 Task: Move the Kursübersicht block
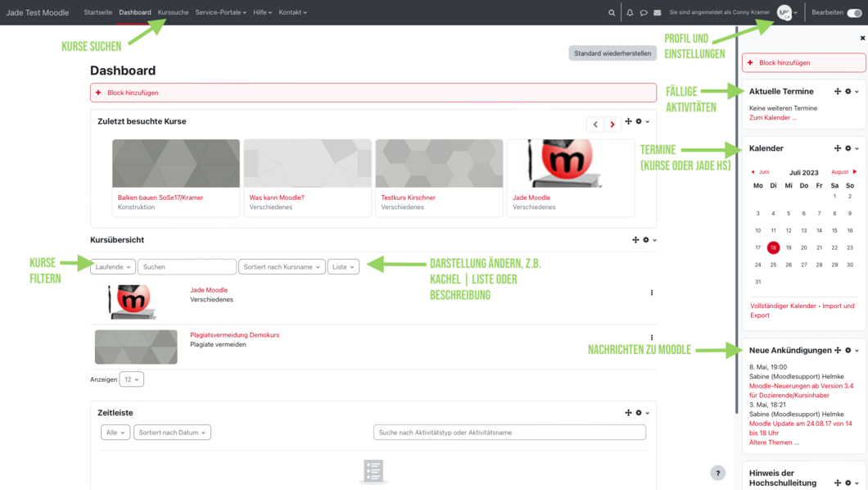[x=635, y=240]
